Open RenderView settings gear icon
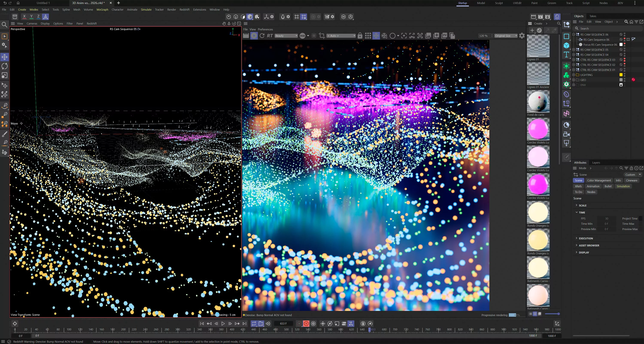The image size is (644, 344). pos(522,36)
